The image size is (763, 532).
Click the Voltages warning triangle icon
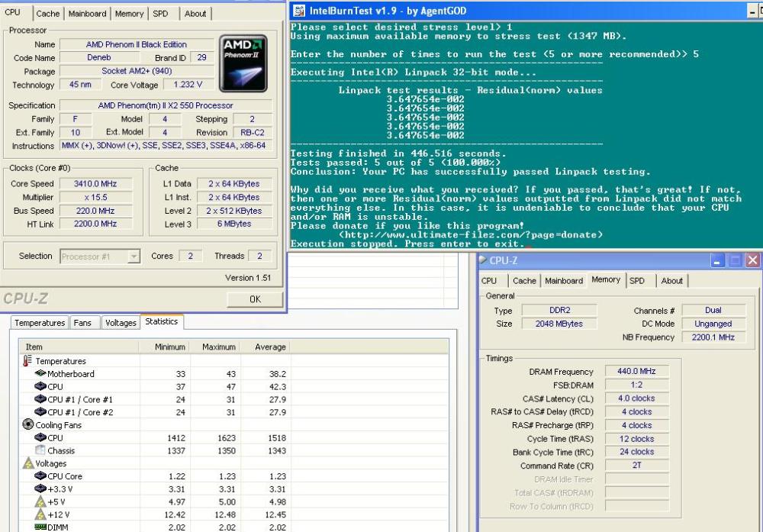[28, 463]
